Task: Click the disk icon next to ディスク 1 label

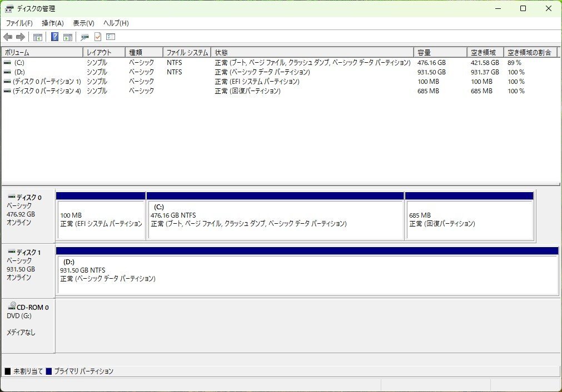Action: (12, 252)
